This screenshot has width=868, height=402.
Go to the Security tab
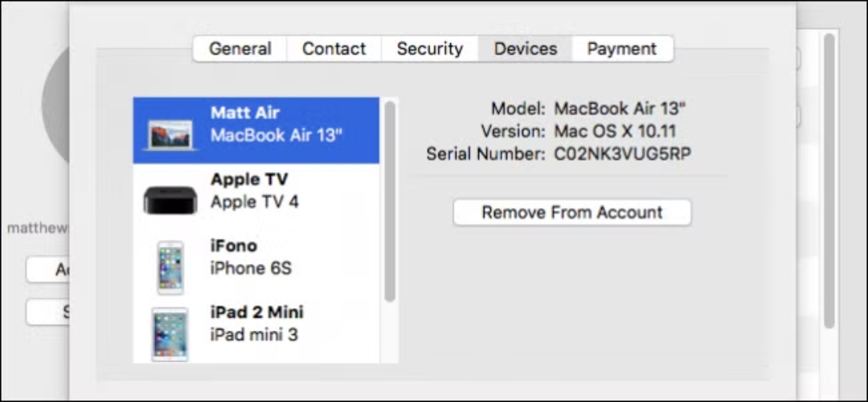point(429,49)
